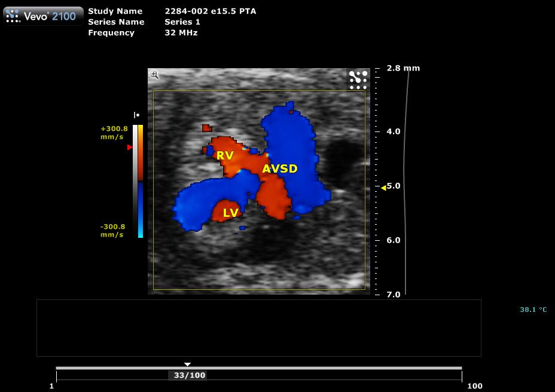The width and height of the screenshot is (555, 392).
Task: Click the magnifier zoom icon on the image
Action: [154, 75]
